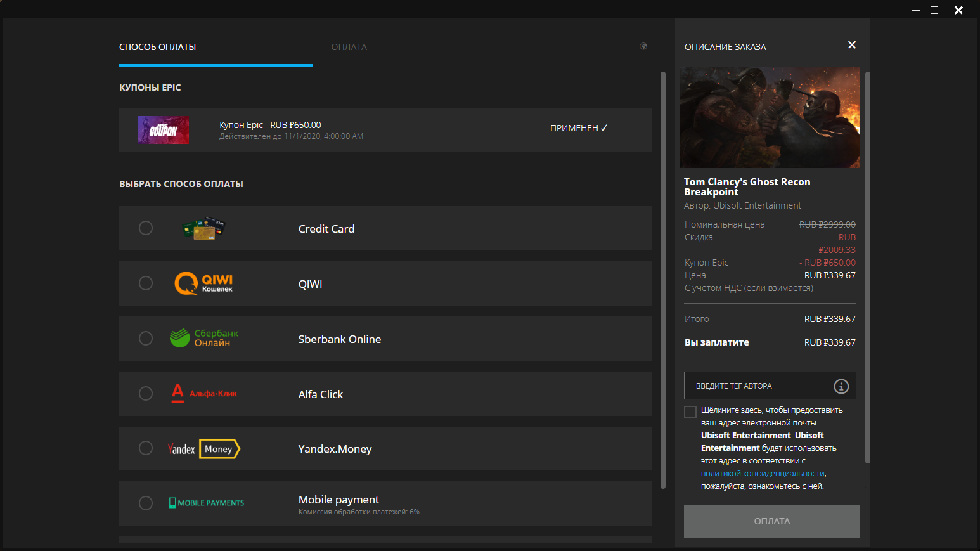
Task: Click the Номинальная цена label
Action: tap(725, 224)
